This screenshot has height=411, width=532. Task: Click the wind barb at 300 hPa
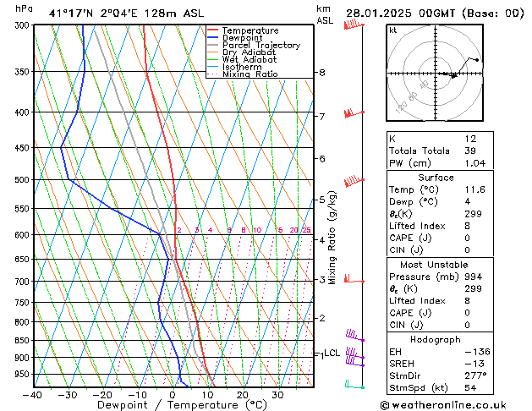tap(354, 25)
